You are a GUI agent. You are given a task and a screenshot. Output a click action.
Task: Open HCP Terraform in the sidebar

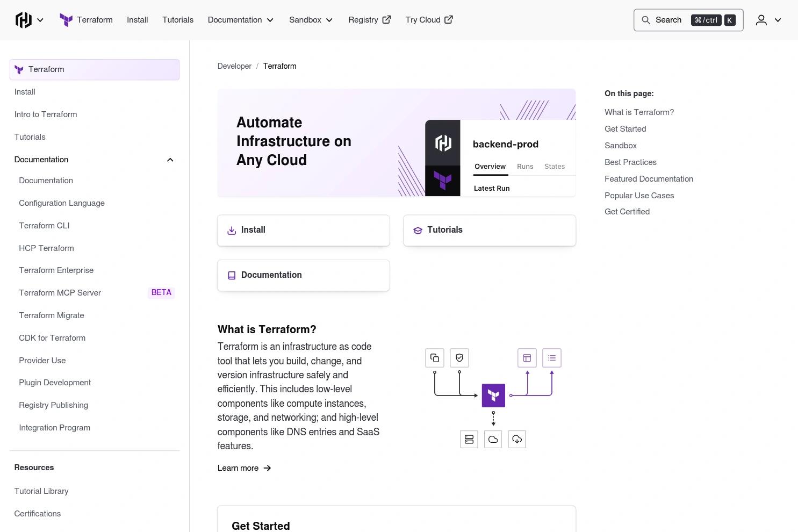[46, 248]
